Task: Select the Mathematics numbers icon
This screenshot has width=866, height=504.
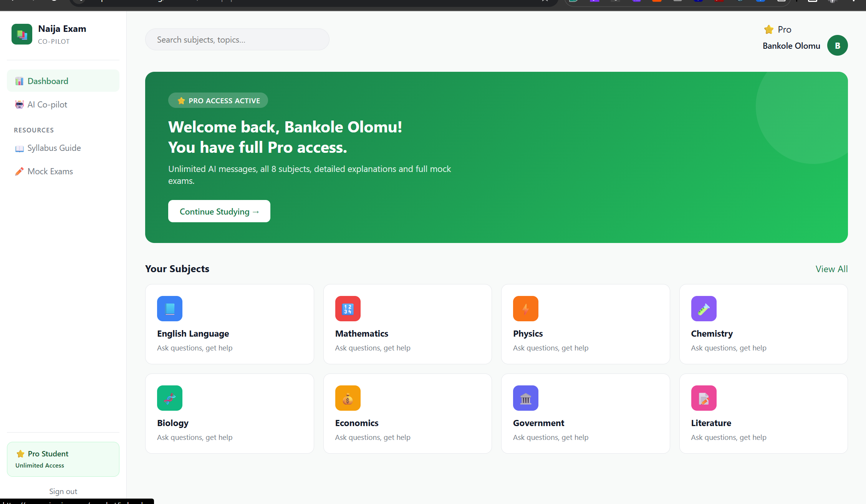Action: point(348,309)
